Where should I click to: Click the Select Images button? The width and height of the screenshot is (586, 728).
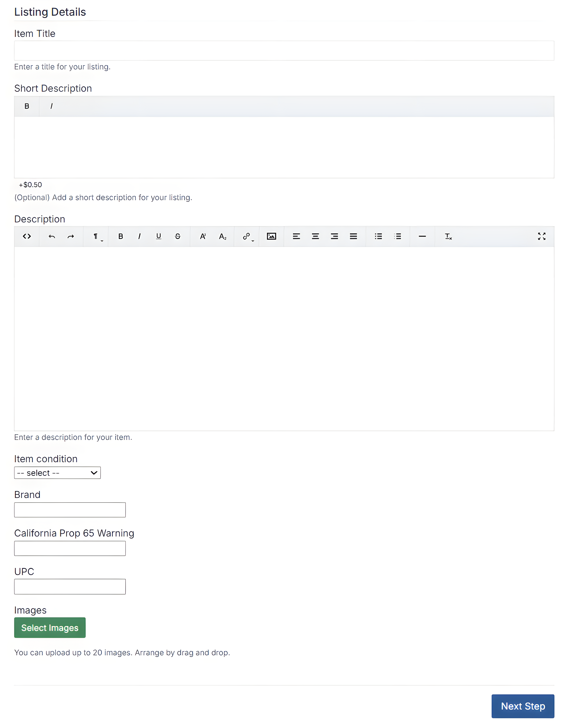pos(50,627)
